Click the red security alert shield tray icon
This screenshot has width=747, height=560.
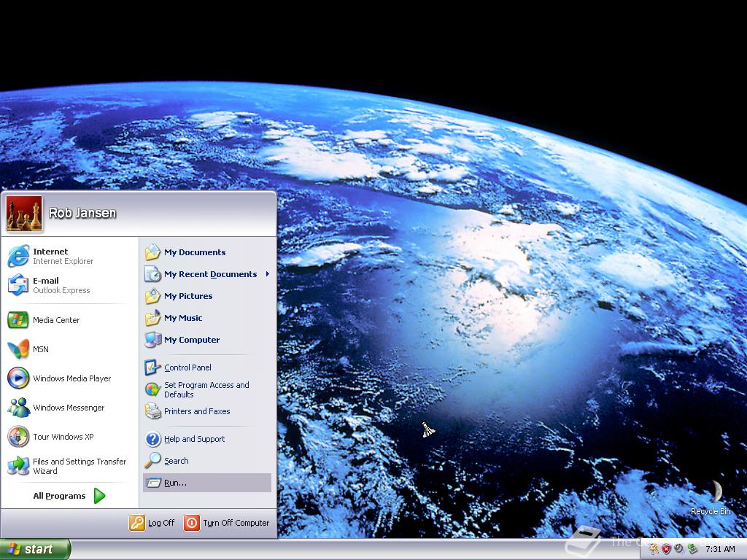pyautogui.click(x=667, y=550)
